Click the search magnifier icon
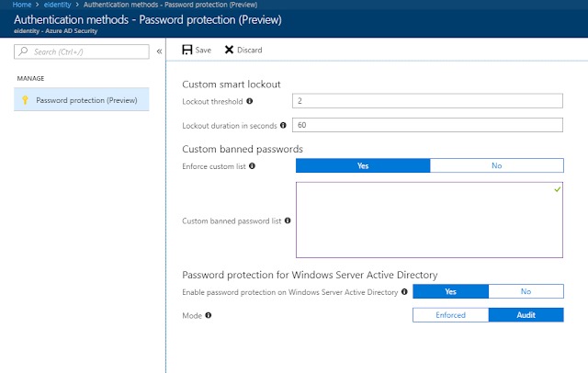The image size is (588, 373). point(23,51)
